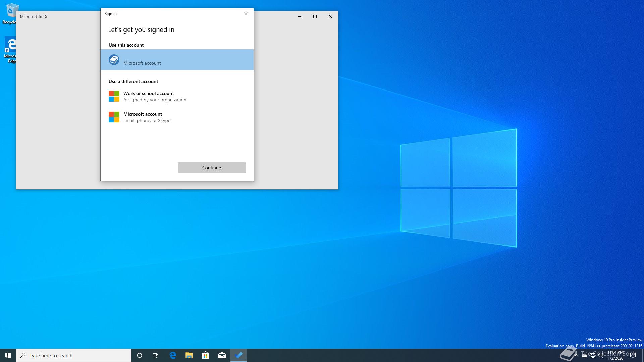Click the Microsoft logo beside Email, phone, or Skype

pyautogui.click(x=114, y=117)
